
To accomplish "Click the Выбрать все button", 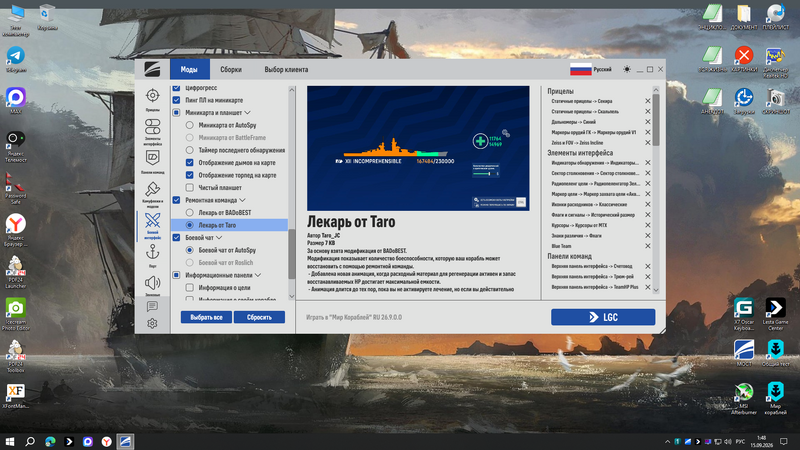I will coord(206,317).
